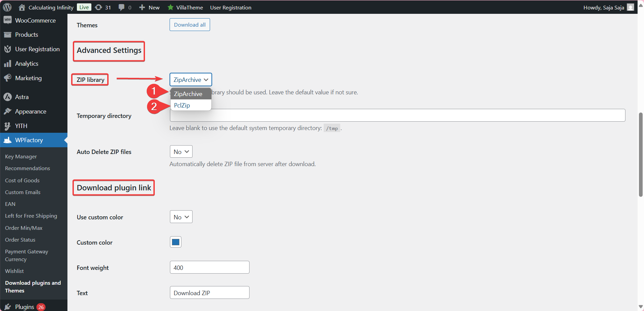The width and height of the screenshot is (644, 311).
Task: Open the EAN submenu link
Action: pos(10,204)
